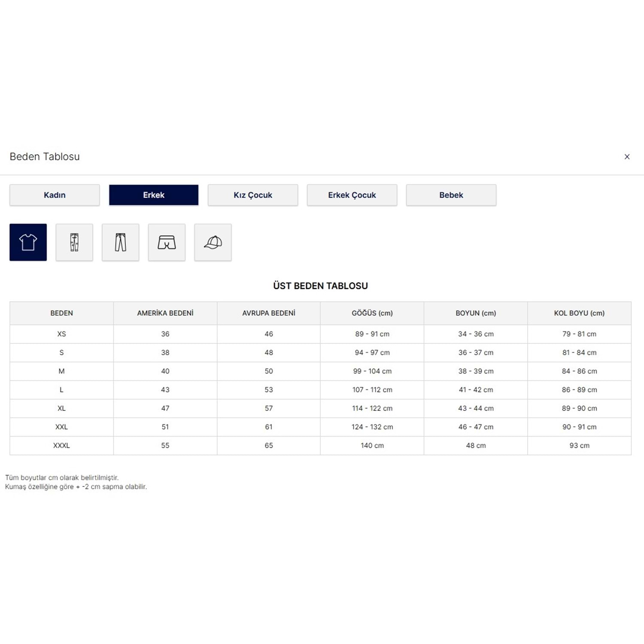Click the ÜST BEDEN TABLOSU heading
Viewport: 644px width, 644px height.
[320, 286]
